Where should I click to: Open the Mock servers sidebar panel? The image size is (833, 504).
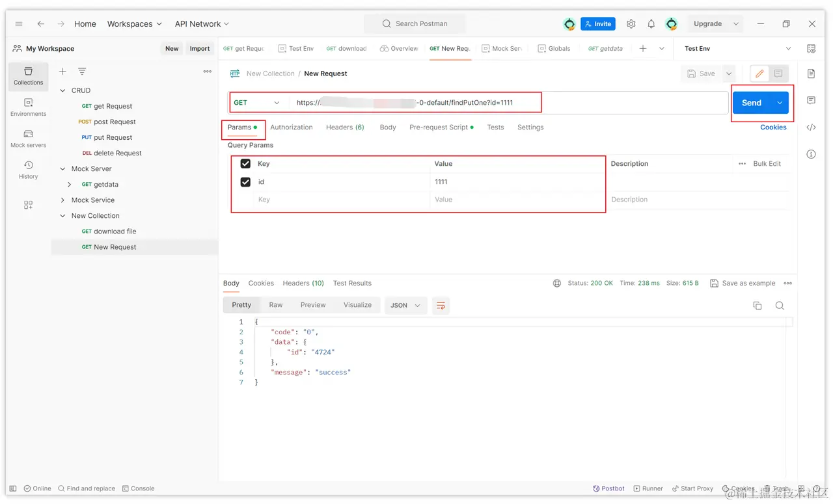tap(28, 138)
